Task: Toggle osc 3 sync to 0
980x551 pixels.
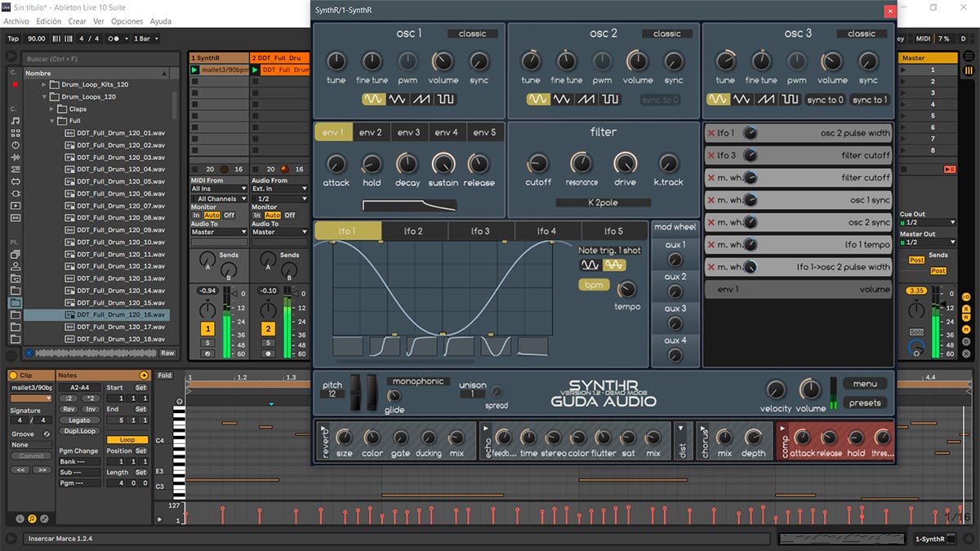Action: tap(826, 100)
